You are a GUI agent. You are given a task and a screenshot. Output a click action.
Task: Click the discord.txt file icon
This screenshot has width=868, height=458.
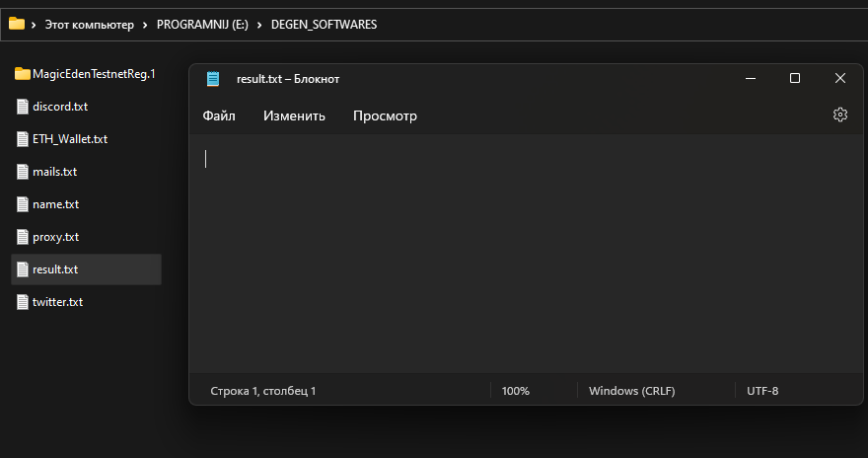pos(22,107)
